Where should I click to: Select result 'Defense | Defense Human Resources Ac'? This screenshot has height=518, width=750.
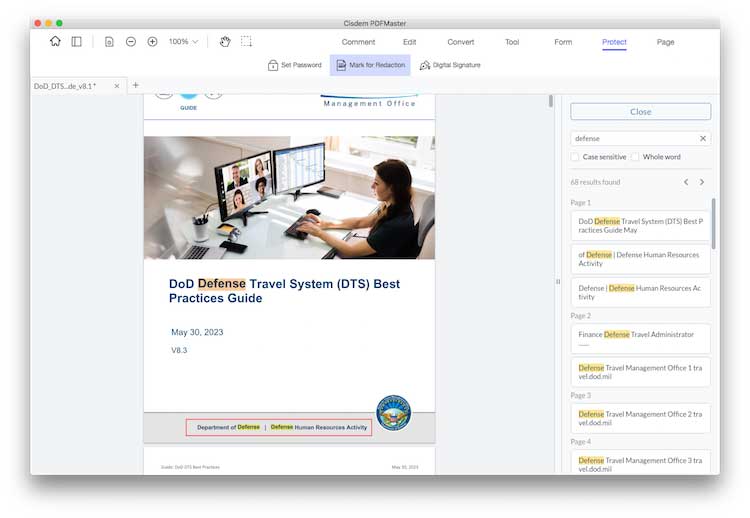(x=640, y=292)
